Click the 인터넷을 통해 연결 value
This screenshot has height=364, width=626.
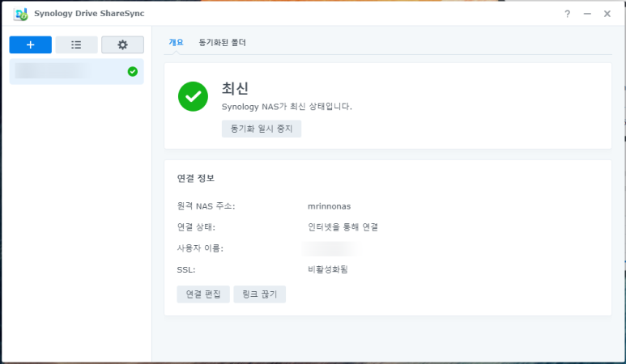pos(343,227)
